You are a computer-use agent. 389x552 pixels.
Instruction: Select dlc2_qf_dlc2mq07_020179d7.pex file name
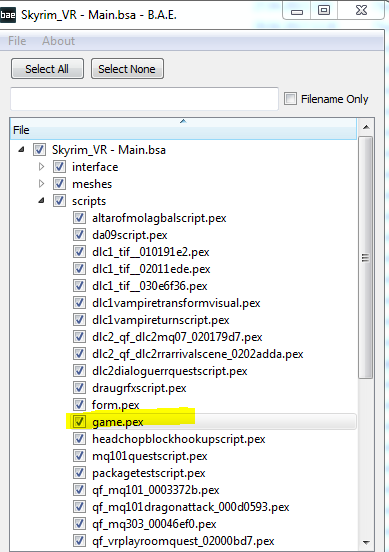click(177, 337)
